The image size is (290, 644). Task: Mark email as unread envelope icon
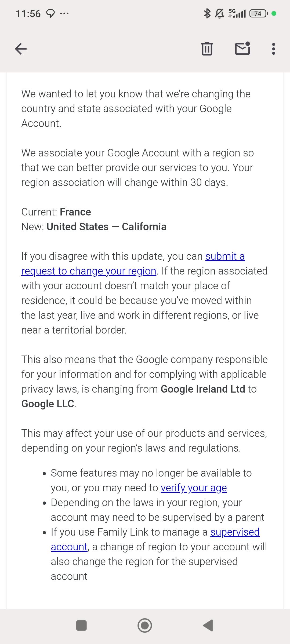click(x=242, y=49)
